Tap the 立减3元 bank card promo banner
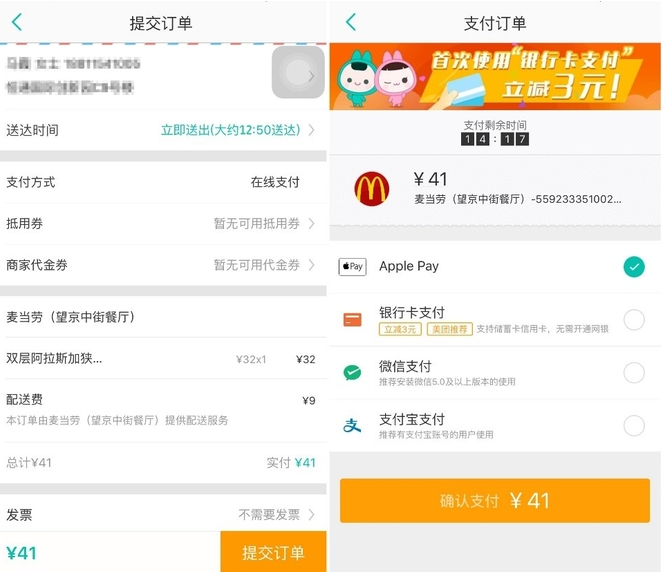This screenshot has height=572, width=662. (x=495, y=76)
